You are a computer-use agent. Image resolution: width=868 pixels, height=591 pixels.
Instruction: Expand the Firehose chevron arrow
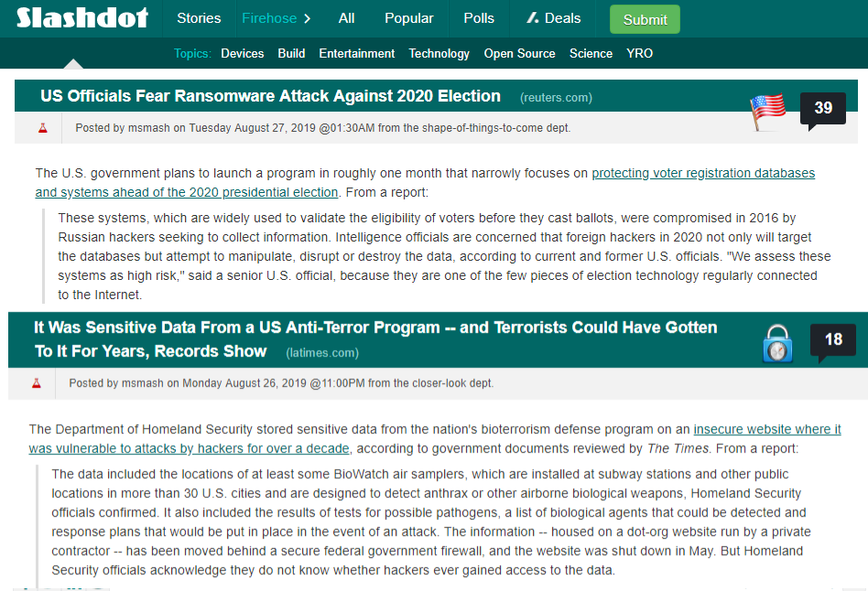(x=308, y=19)
